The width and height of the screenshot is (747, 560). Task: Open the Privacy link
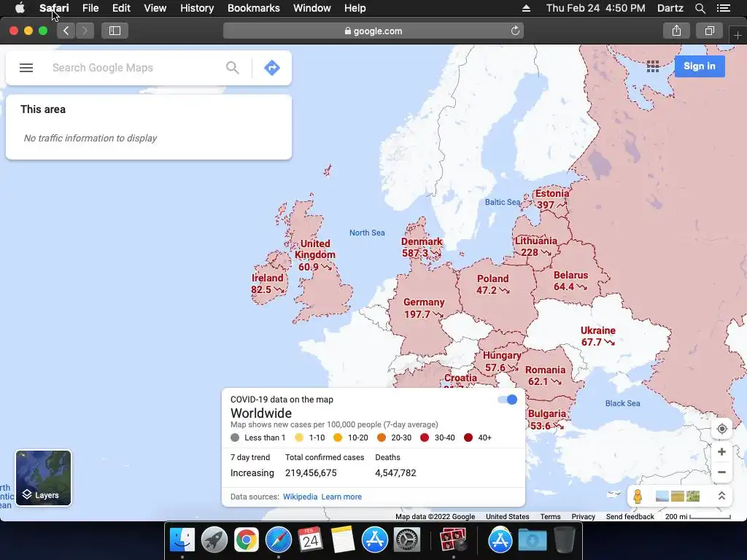point(583,517)
